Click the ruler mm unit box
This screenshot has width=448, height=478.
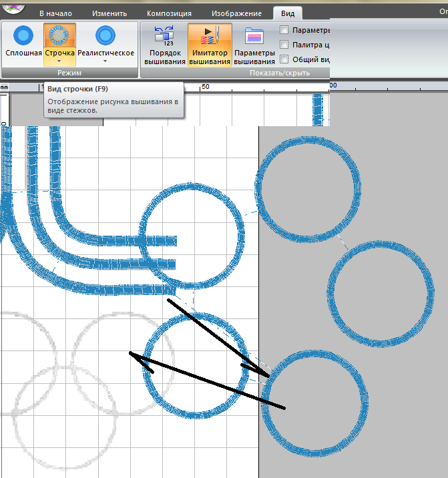pyautogui.click(x=4, y=87)
